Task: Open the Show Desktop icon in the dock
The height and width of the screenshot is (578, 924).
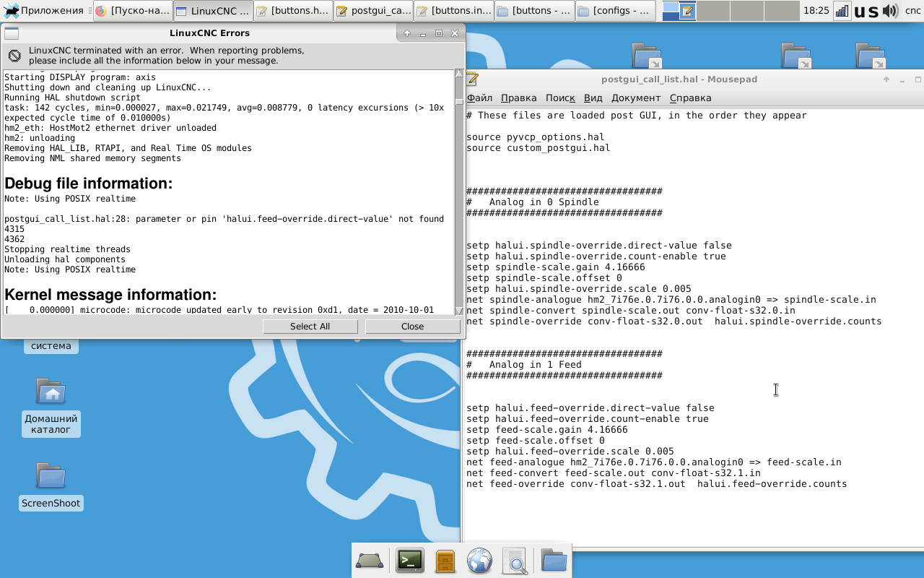Action: pyautogui.click(x=370, y=561)
